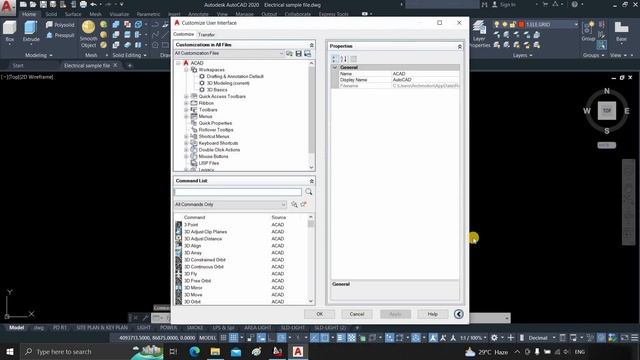Select the 3D Modeling (current) workspace

(228, 83)
